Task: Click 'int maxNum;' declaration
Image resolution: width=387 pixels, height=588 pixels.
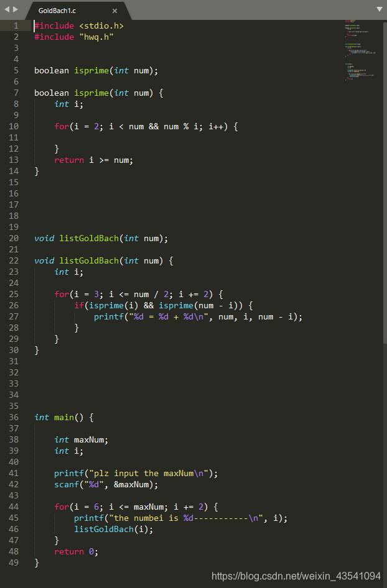Action: click(x=81, y=440)
